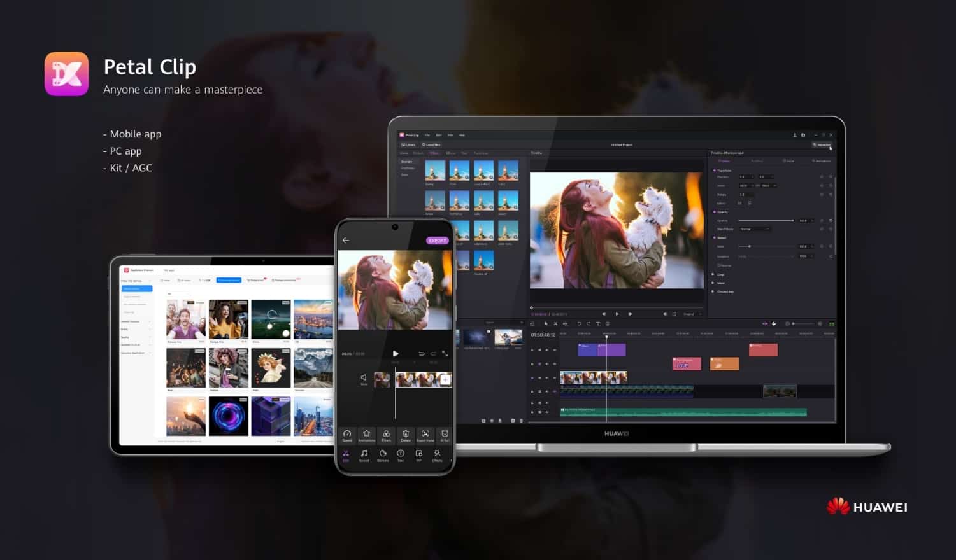Toggle the Transform section in the properties panel
956x560 pixels.
tap(724, 171)
